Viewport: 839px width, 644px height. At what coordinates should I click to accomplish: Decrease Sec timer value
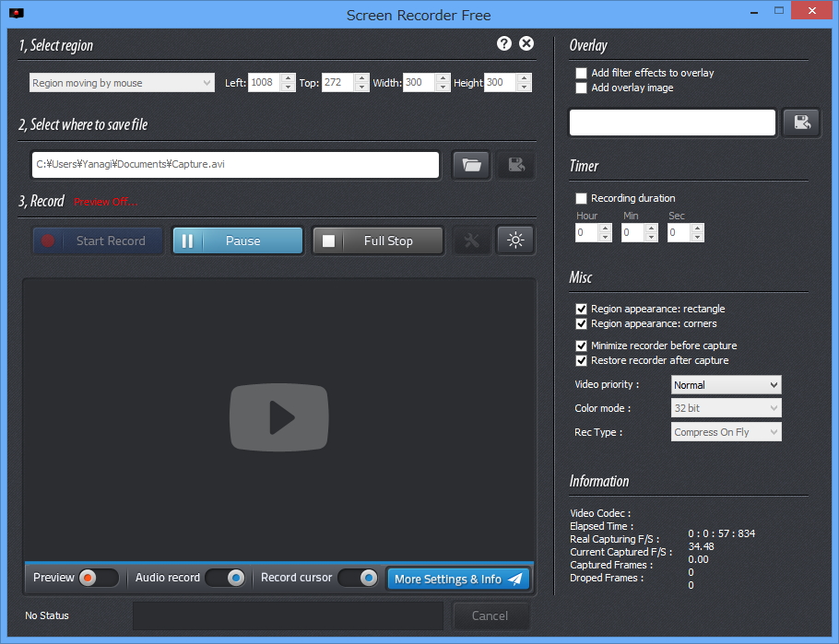pos(697,237)
